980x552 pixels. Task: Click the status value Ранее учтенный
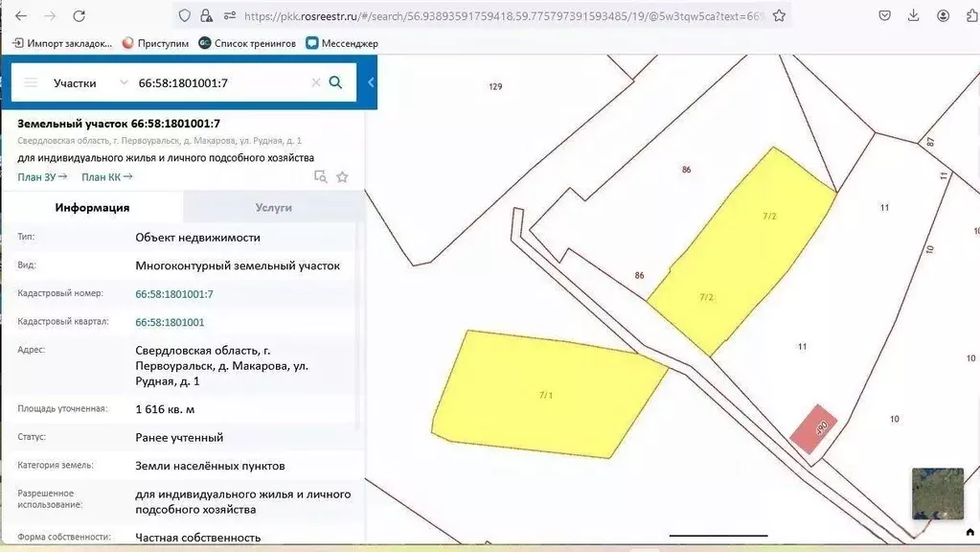tap(179, 437)
